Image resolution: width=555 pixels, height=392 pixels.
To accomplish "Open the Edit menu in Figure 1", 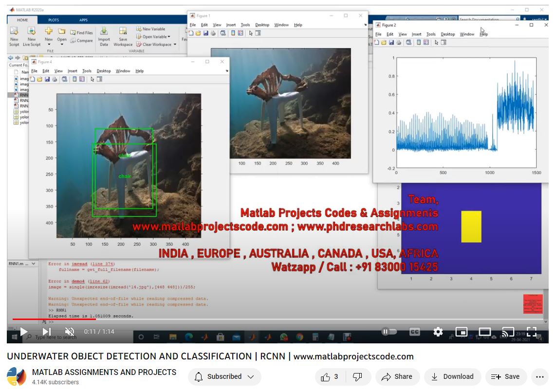I will [204, 25].
